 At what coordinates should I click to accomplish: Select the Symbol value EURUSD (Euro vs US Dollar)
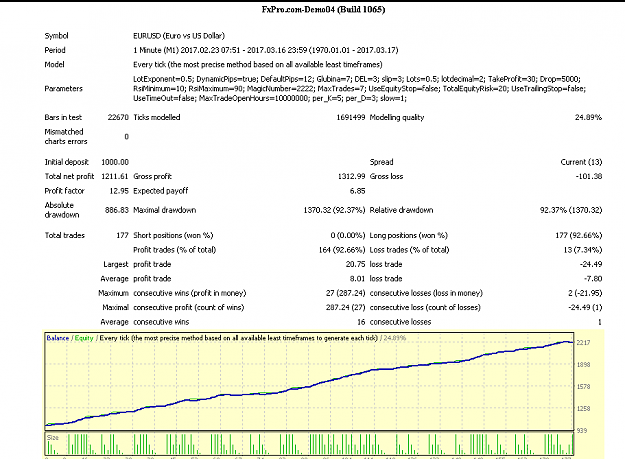coord(179,36)
